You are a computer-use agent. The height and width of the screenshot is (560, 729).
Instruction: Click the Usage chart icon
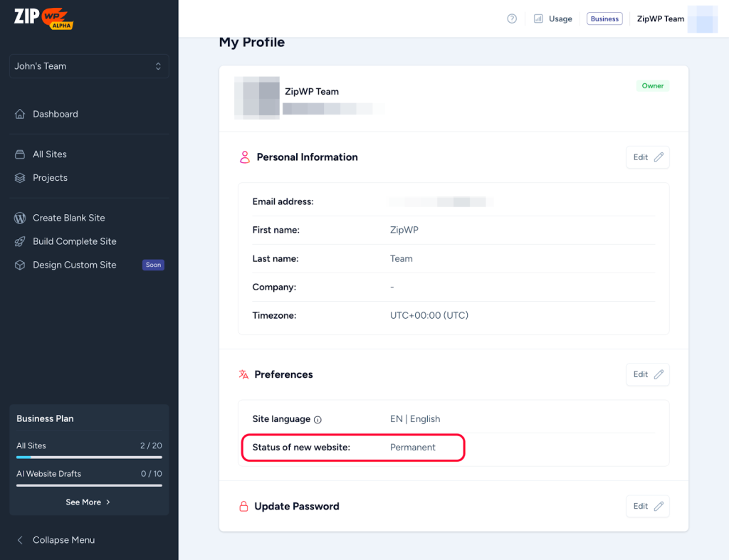tap(539, 19)
